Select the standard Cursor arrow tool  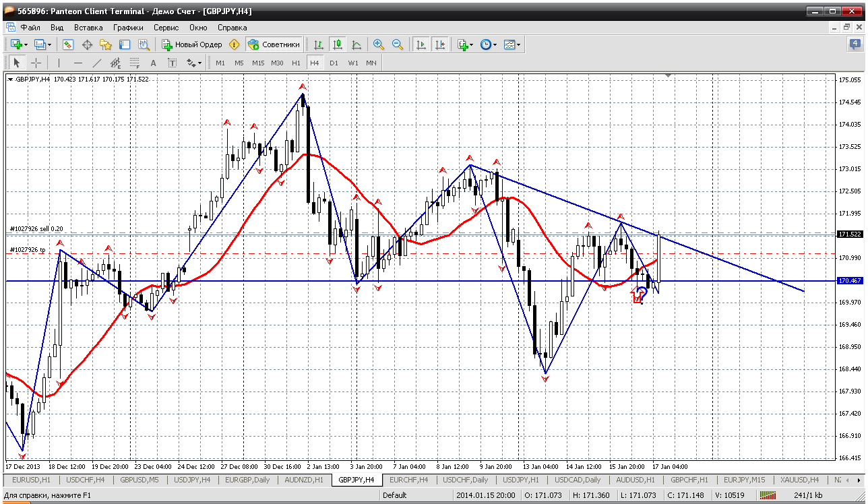tap(17, 63)
